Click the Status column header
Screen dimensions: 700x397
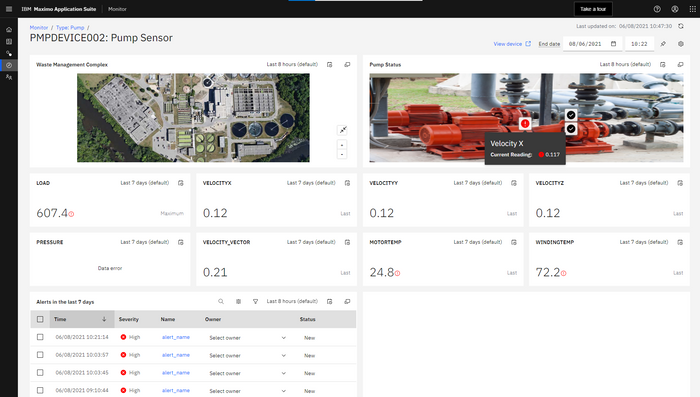(x=308, y=319)
